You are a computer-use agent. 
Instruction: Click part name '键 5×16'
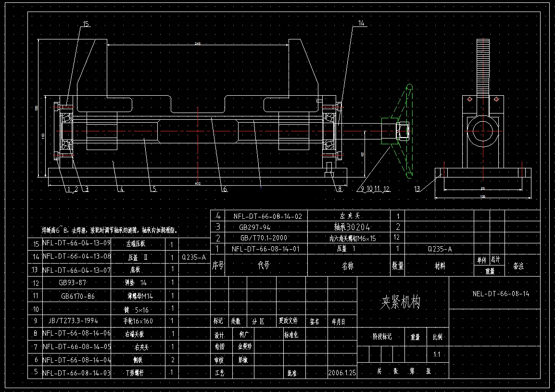pyautogui.click(x=136, y=310)
